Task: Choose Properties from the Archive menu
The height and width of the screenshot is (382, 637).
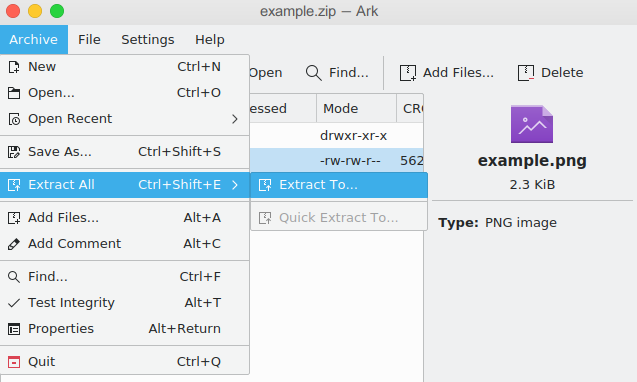Action: (x=124, y=329)
